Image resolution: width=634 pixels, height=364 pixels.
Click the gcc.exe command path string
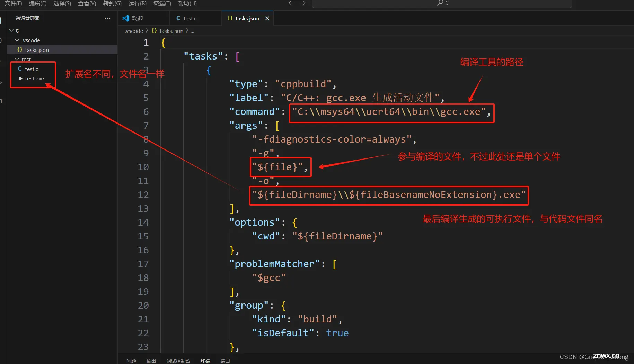(389, 112)
